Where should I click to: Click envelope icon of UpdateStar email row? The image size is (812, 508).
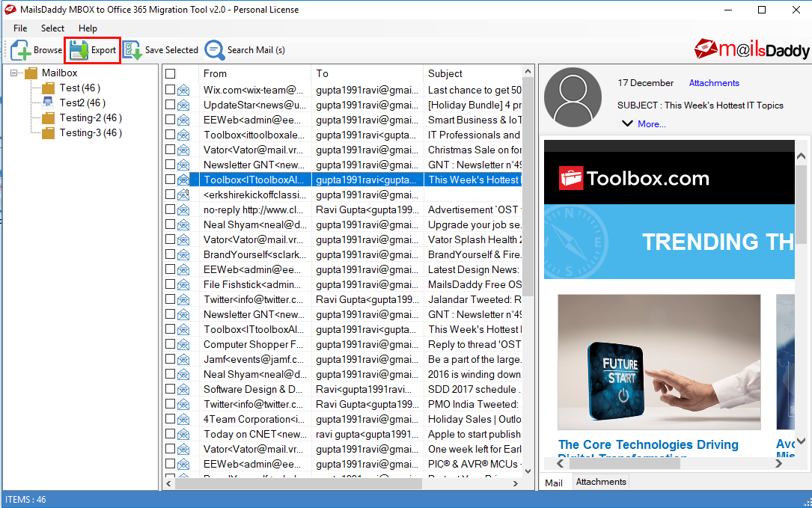pos(183,105)
